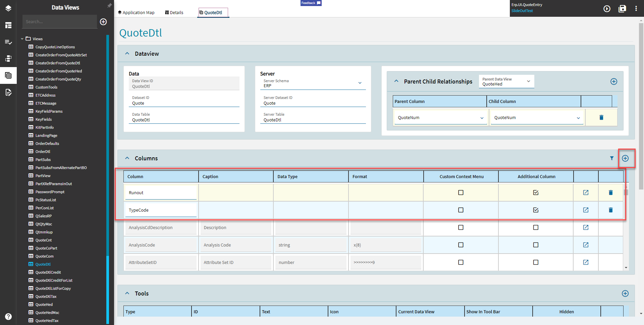Click the add data view plus icon

coord(103,22)
